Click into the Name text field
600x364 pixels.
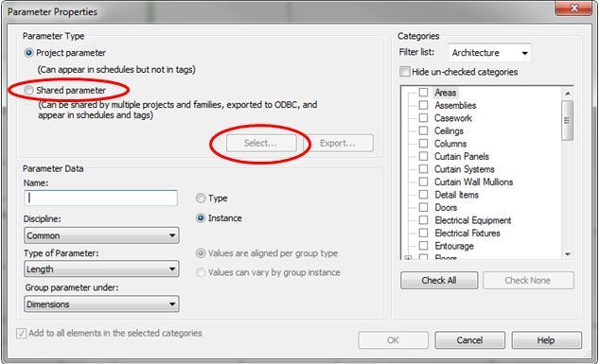100,198
